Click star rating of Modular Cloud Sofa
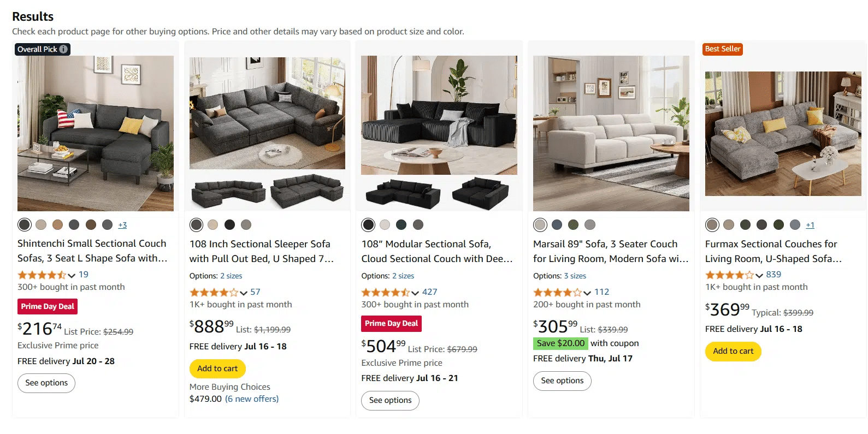This screenshot has width=868, height=434. [385, 293]
